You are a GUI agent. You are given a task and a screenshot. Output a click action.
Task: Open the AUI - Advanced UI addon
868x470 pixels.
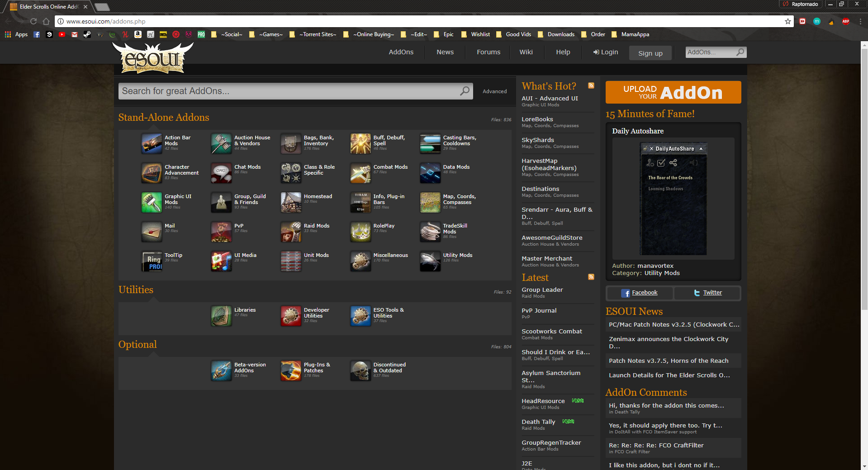[550, 98]
